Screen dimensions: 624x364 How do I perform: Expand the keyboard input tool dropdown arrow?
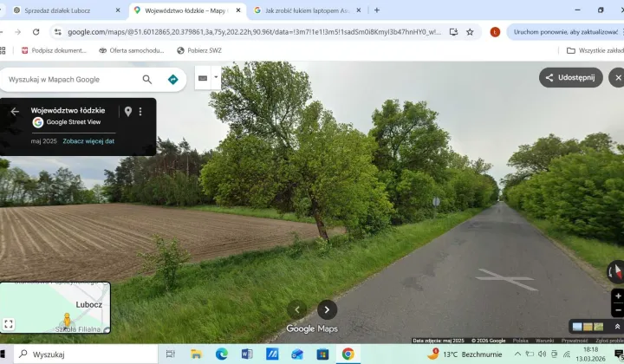click(216, 77)
